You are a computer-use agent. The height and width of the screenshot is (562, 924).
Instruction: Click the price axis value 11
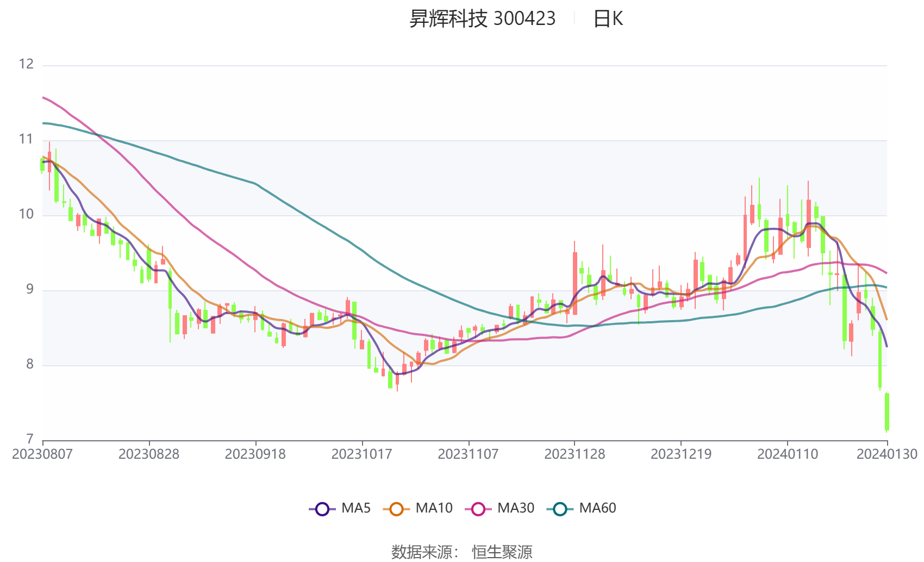click(x=26, y=139)
